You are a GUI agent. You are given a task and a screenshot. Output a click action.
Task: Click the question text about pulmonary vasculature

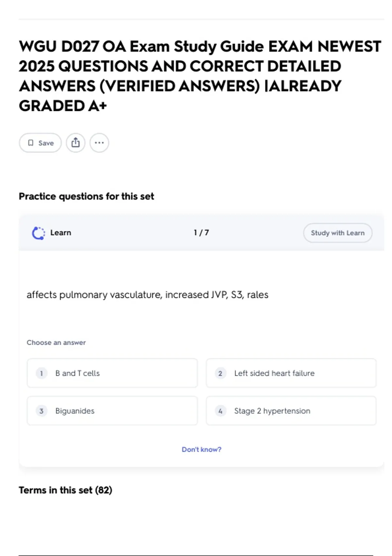147,295
